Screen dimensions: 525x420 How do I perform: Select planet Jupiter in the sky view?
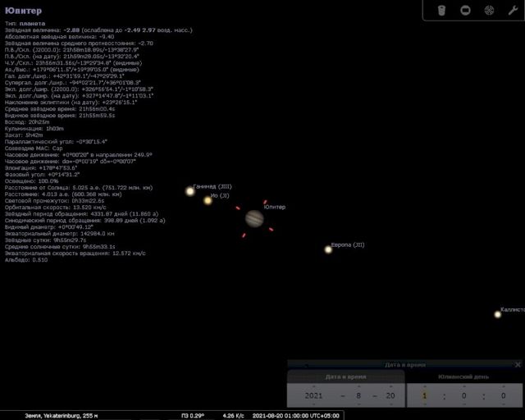tap(254, 218)
